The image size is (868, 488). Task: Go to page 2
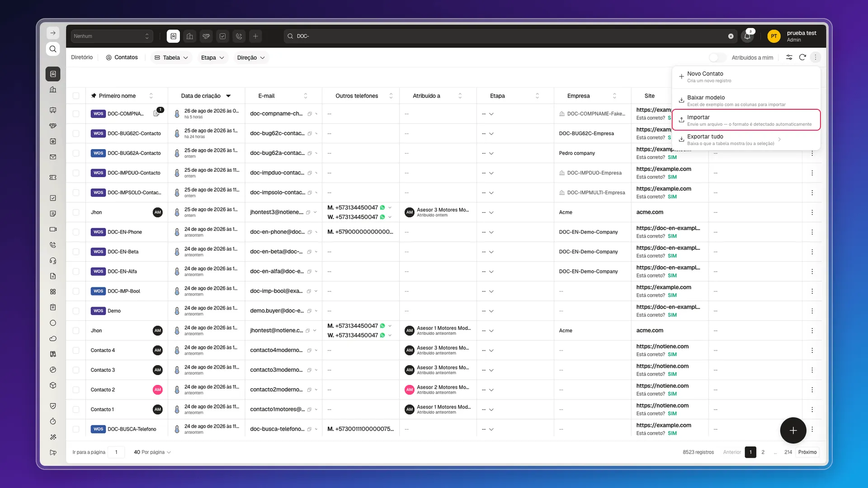pos(763,452)
